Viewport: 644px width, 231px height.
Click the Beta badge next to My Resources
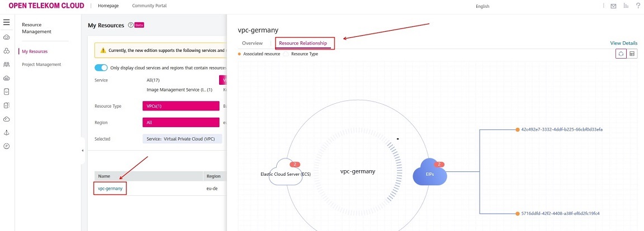pos(140,25)
